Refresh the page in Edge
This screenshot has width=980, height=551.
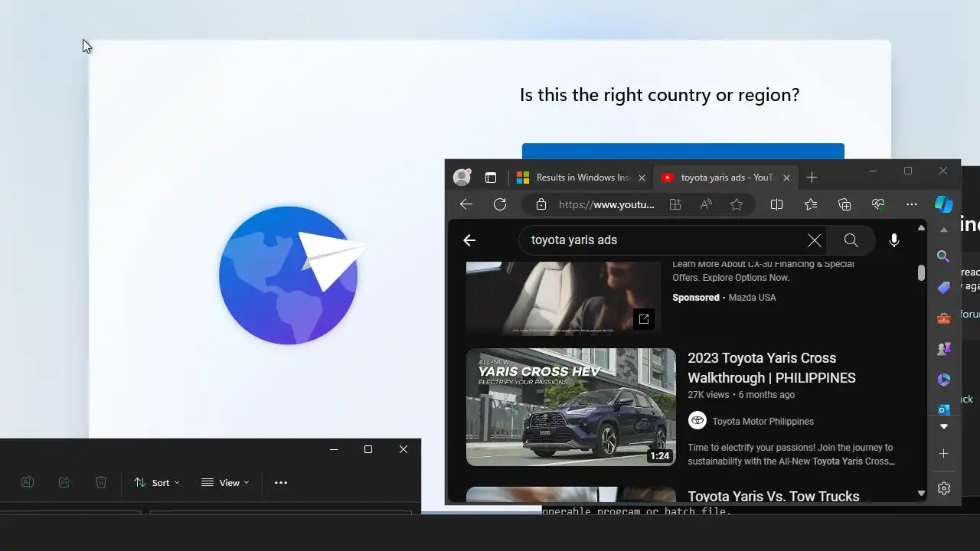(x=500, y=204)
